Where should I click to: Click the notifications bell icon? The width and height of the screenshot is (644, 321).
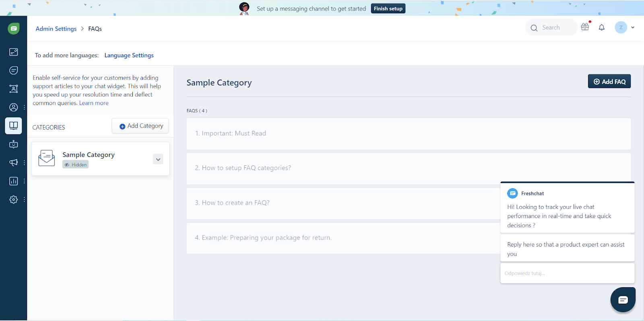click(x=601, y=28)
